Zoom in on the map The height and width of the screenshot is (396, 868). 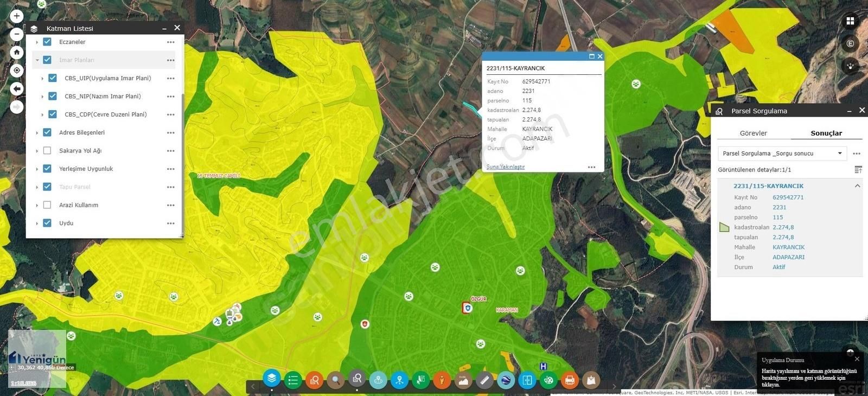click(16, 16)
